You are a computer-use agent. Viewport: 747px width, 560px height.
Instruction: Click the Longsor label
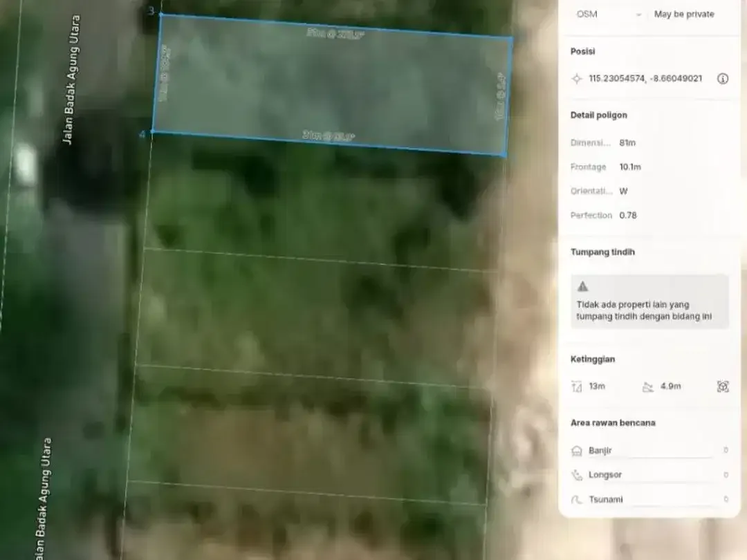click(605, 475)
